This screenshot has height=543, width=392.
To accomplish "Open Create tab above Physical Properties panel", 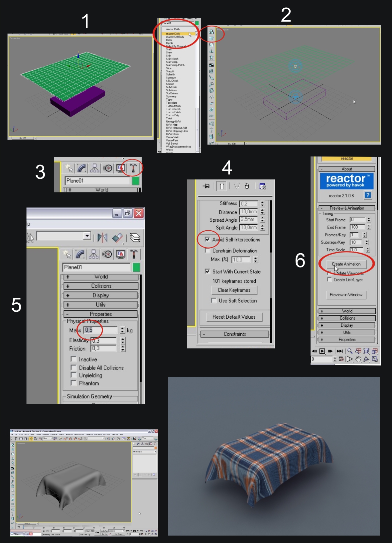I will [67, 255].
